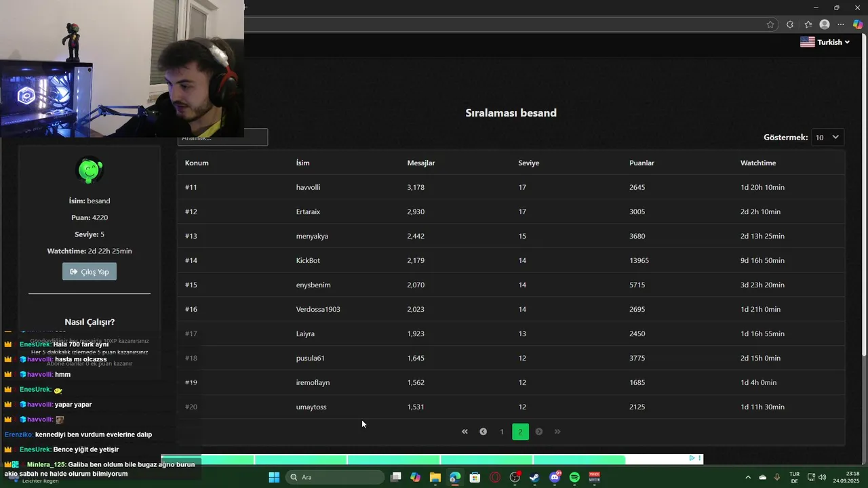Sort by the Mesajlar column header

(421, 163)
